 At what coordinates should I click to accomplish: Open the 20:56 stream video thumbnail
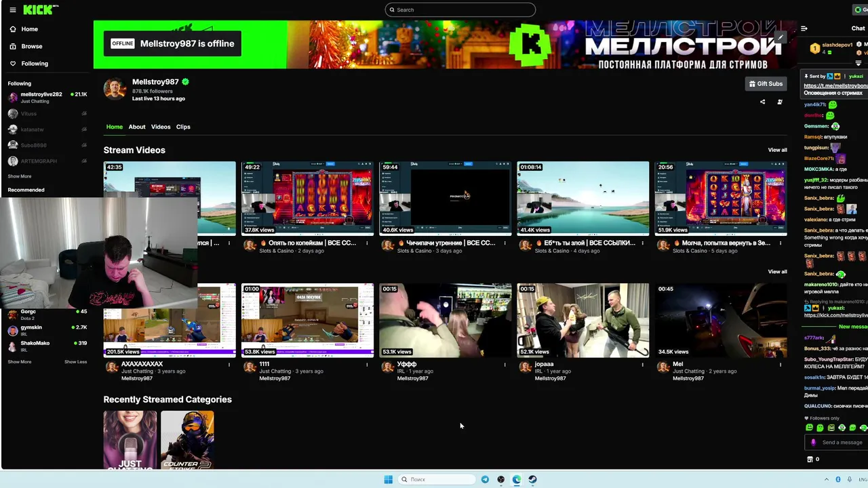[x=720, y=198]
